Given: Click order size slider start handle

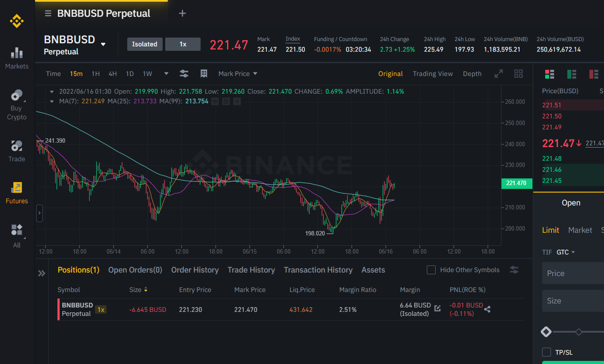Looking at the screenshot, I should click(x=546, y=332).
